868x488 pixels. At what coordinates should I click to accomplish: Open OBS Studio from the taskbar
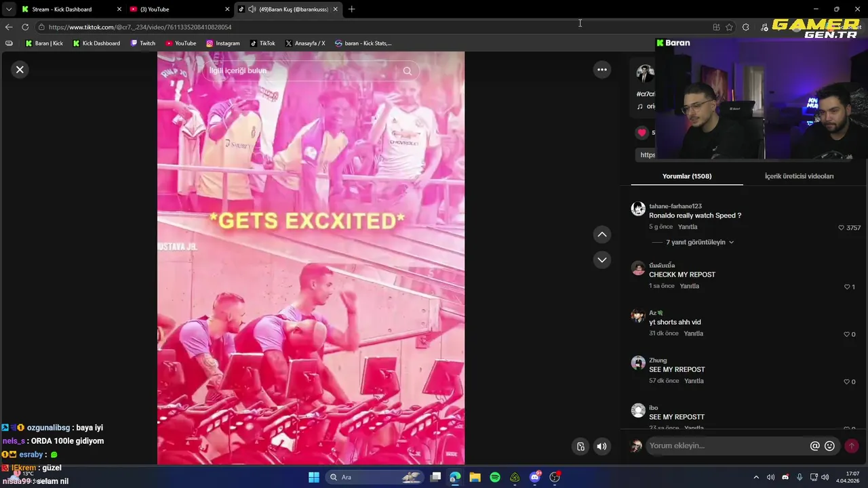pyautogui.click(x=555, y=477)
